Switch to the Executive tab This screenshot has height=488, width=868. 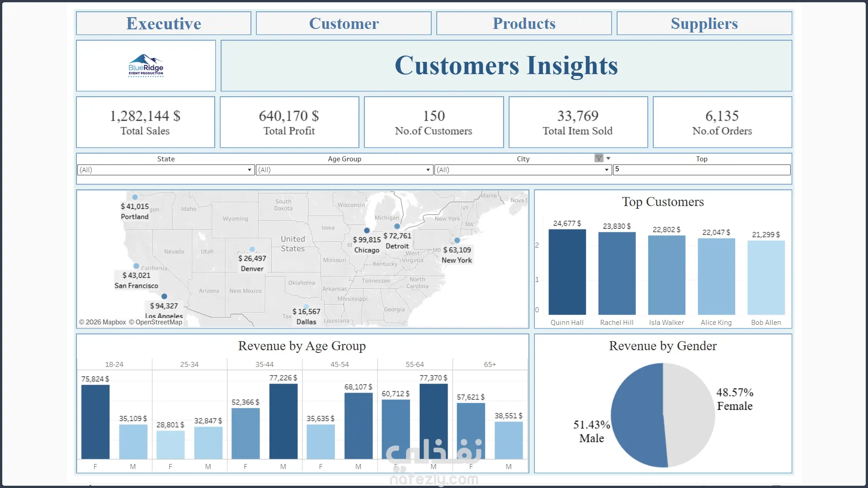pyautogui.click(x=164, y=23)
